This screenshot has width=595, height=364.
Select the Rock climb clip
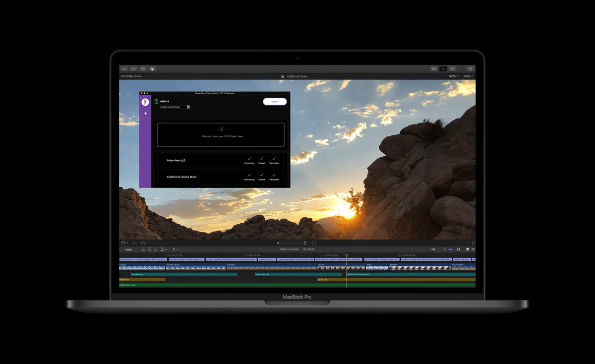tap(463, 267)
